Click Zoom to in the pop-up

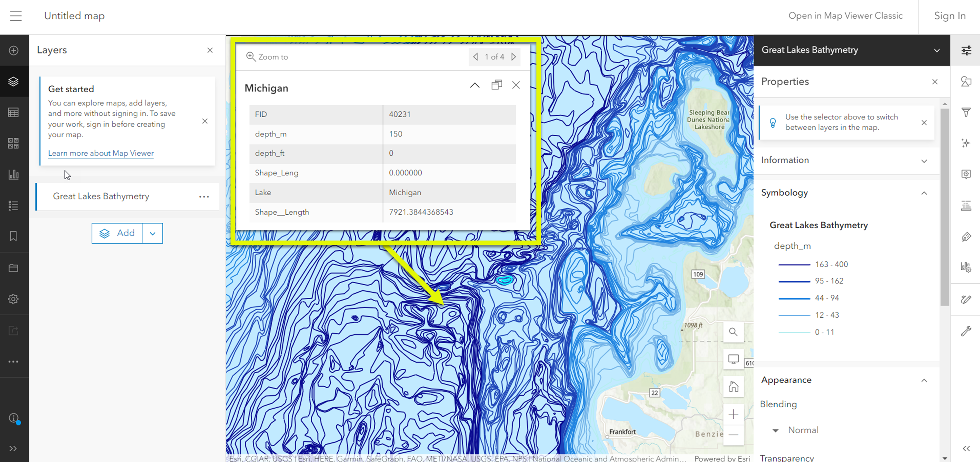267,57
